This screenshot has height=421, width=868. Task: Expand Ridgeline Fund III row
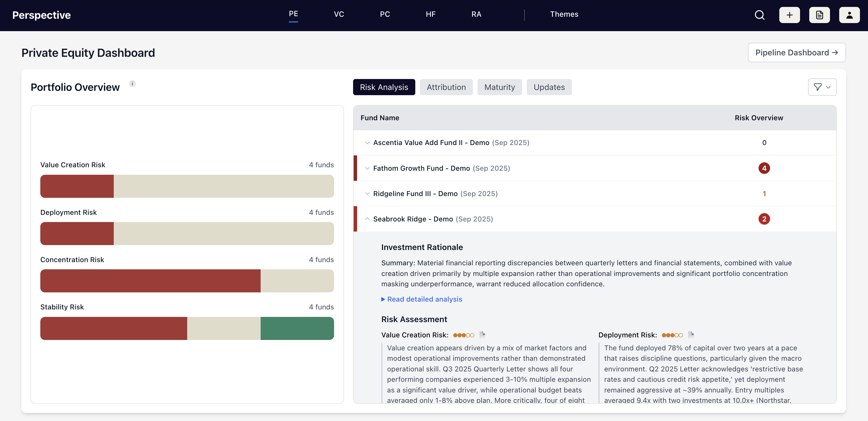click(367, 194)
